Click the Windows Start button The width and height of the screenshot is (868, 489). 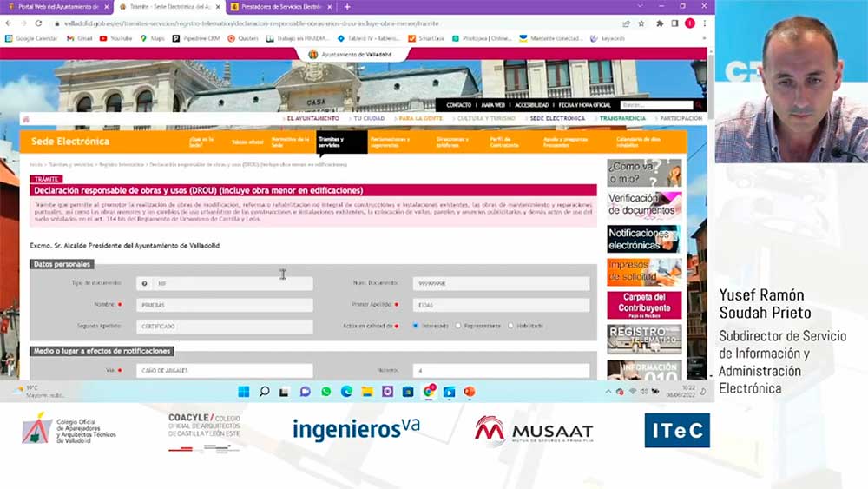(244, 392)
